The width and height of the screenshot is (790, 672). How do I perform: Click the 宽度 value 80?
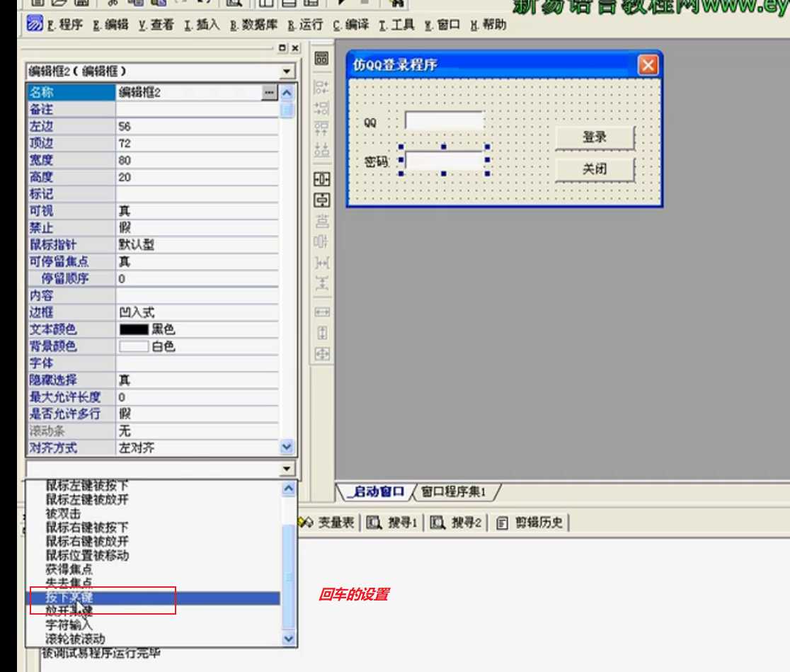tap(125, 160)
